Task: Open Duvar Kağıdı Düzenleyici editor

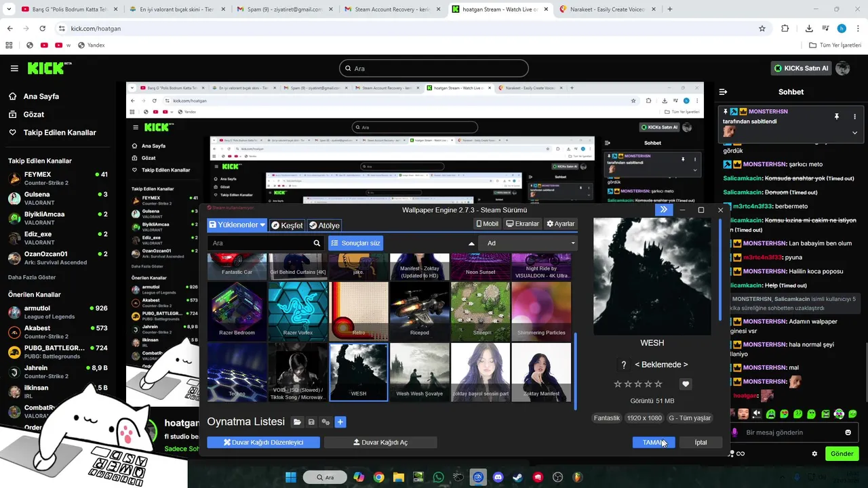Action: click(x=263, y=442)
